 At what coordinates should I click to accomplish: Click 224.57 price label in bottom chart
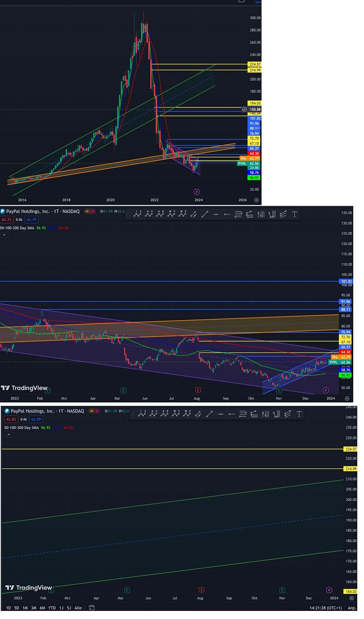click(x=351, y=449)
